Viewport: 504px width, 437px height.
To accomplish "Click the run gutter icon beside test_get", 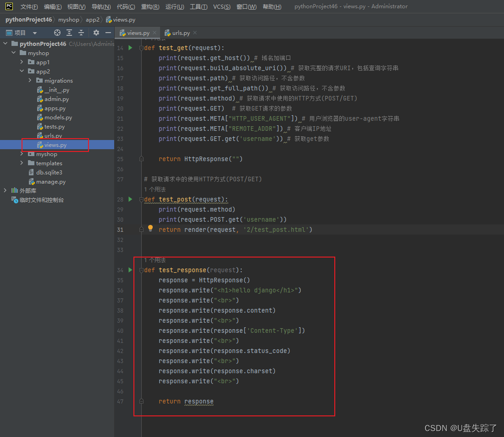I will point(130,48).
